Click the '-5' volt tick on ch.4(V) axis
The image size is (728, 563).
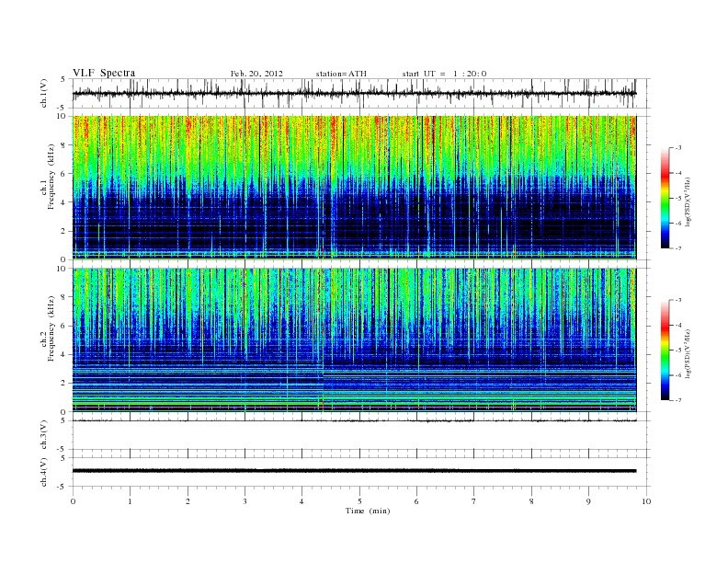pyautogui.click(x=62, y=487)
